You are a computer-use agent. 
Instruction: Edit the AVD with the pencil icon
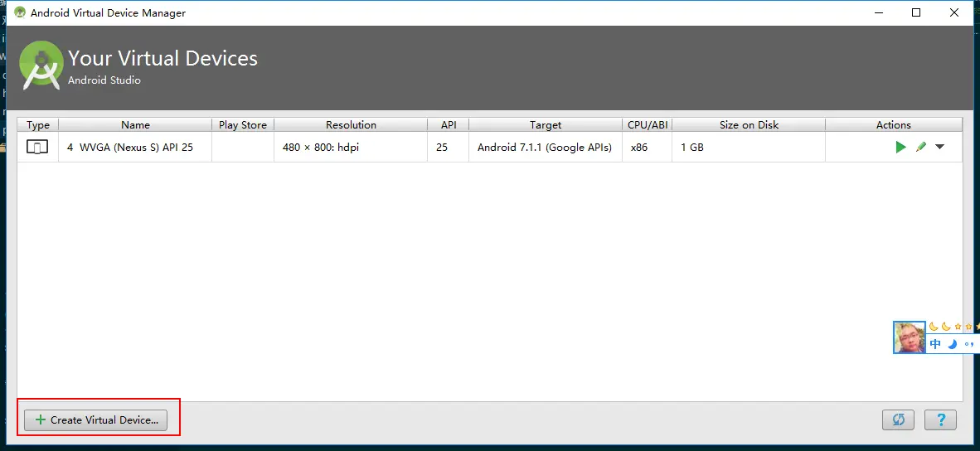click(x=920, y=148)
